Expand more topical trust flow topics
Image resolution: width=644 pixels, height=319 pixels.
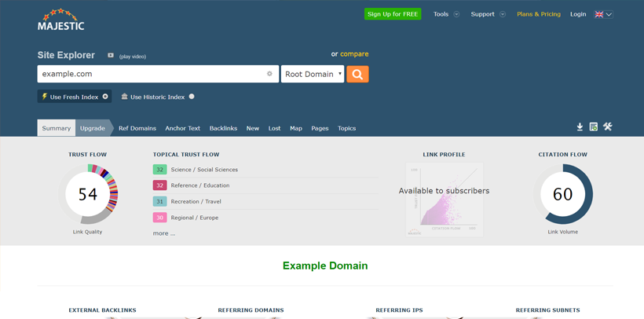tap(164, 233)
